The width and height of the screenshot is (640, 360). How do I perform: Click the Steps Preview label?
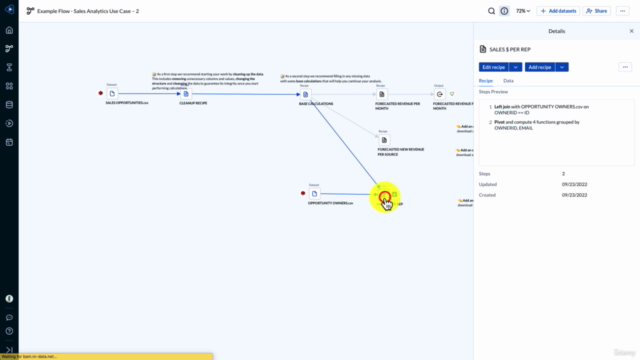pos(493,92)
